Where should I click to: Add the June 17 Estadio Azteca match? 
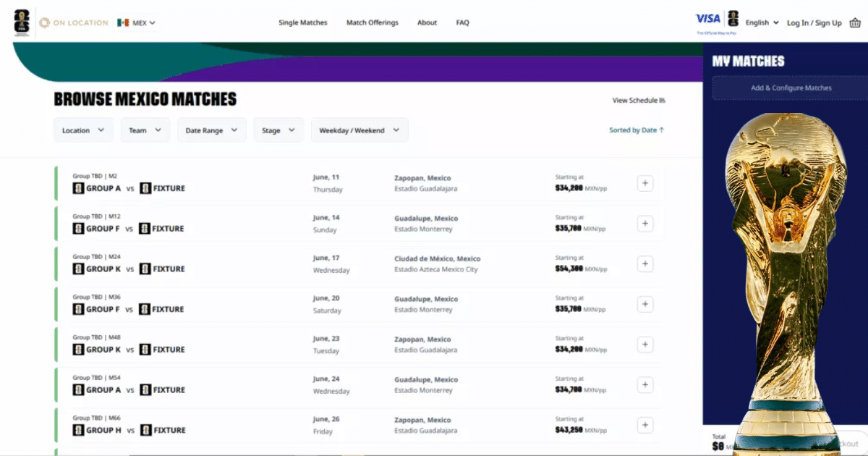[644, 264]
